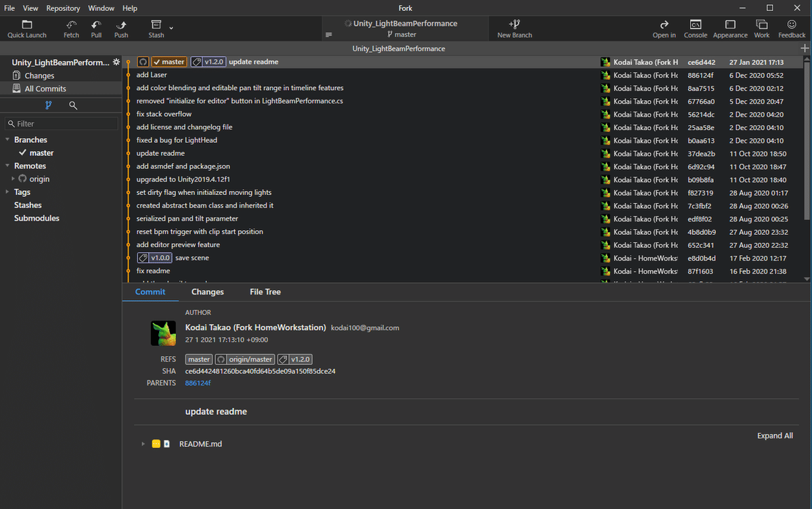This screenshot has height=509, width=812.
Task: Click the v1.0.0 tag on save scene commit
Action: 154,258
